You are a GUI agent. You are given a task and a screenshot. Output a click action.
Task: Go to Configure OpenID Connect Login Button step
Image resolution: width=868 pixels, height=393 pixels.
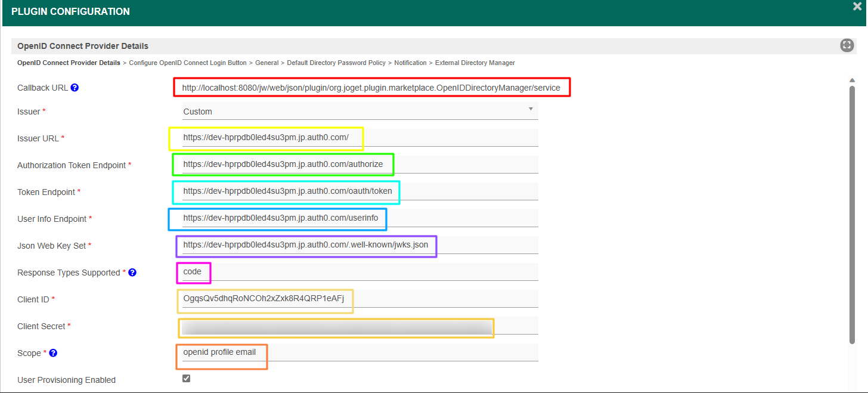[x=188, y=63]
